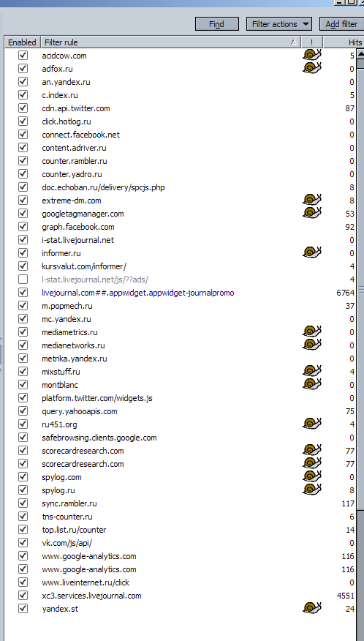Viewport: 364px width, 641px height.
Task: Toggle the graph.facebook.com filter checkbox
Action: [23, 227]
